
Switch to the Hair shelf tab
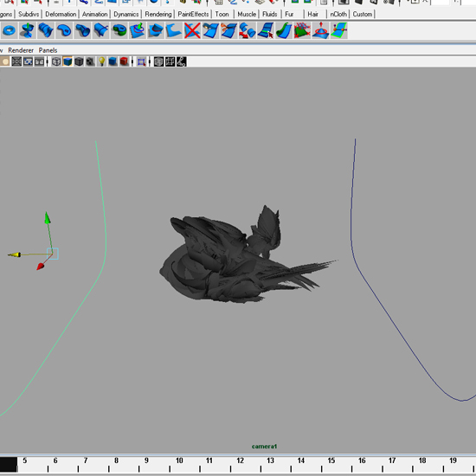click(312, 14)
